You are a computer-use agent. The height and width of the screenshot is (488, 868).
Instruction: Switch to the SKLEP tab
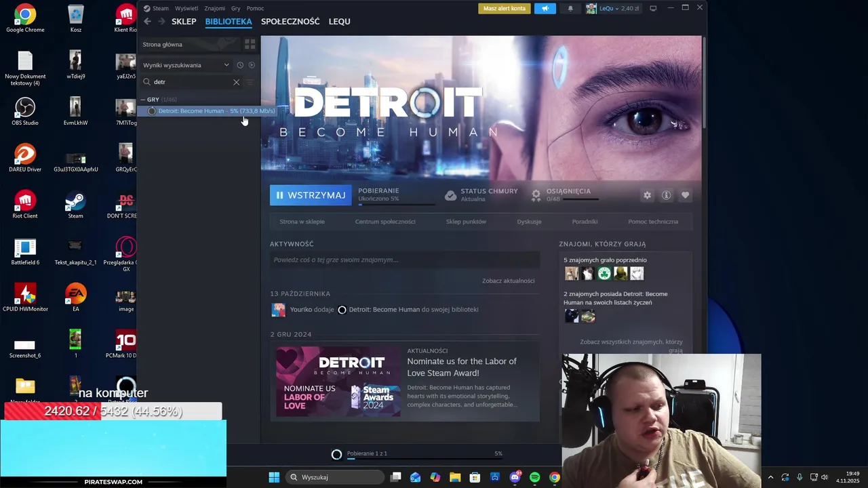click(x=184, y=22)
